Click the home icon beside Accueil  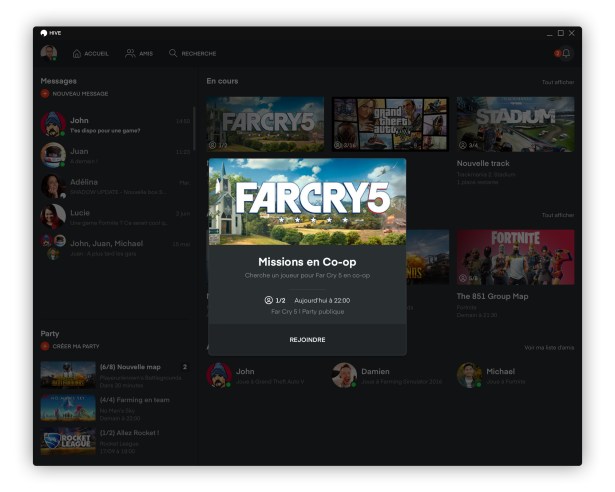click(x=77, y=53)
